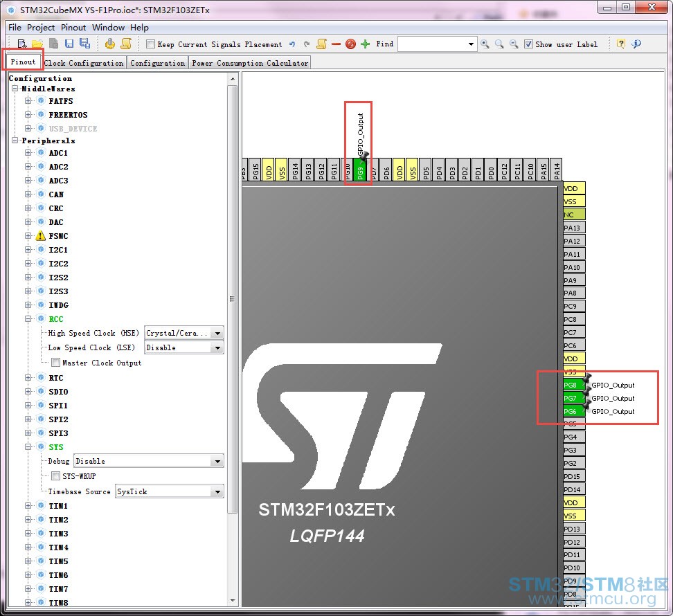Expand the FREERTOS tree node
The image size is (673, 616).
pyautogui.click(x=28, y=114)
